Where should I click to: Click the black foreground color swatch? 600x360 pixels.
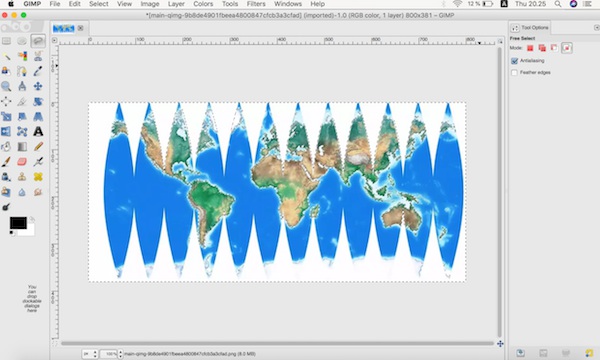pyautogui.click(x=18, y=223)
